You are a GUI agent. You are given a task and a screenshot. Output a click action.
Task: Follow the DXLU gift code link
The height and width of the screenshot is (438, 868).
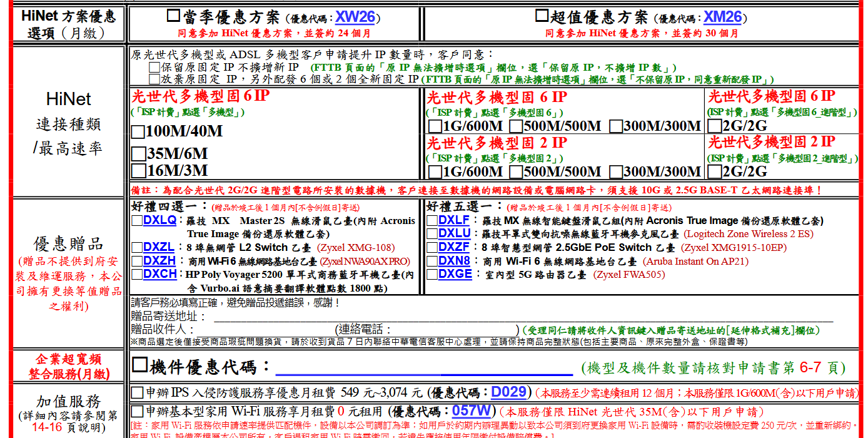(x=455, y=234)
